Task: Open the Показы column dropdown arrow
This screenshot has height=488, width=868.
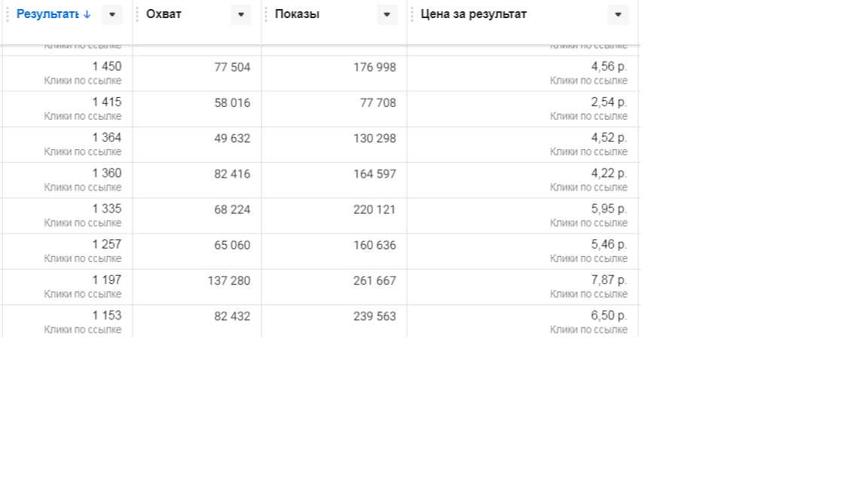Action: coord(387,14)
